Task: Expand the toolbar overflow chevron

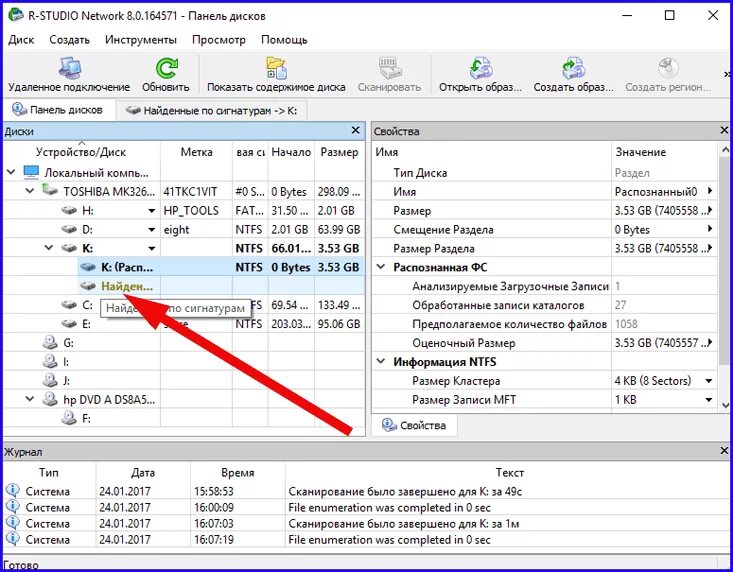Action: coord(727,74)
